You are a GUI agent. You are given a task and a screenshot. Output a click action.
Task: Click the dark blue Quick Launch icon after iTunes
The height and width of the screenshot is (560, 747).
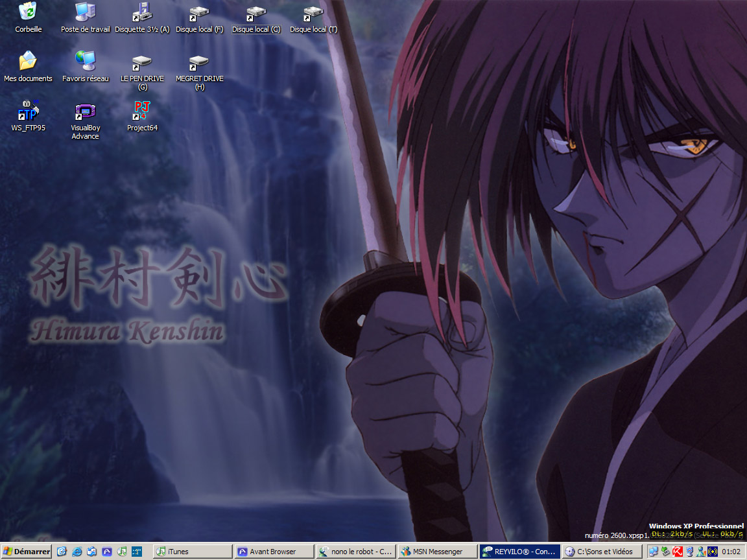[x=137, y=552]
